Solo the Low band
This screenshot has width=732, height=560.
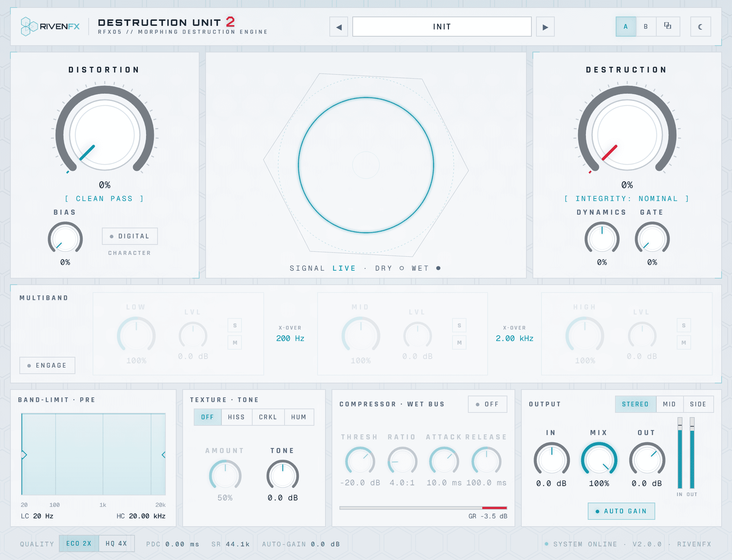[235, 325]
